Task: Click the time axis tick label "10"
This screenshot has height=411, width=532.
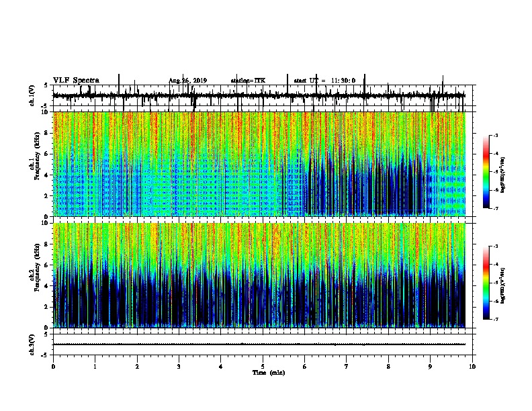Action: 472,367
